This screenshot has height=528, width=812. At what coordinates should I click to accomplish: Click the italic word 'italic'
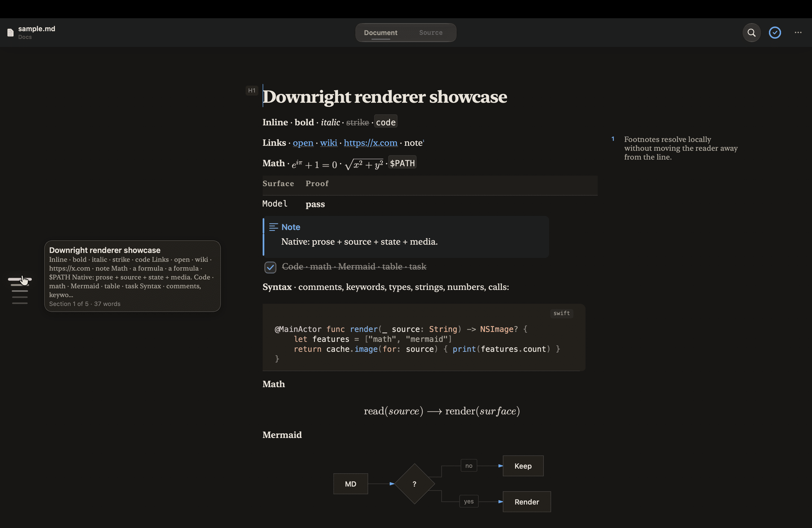pyautogui.click(x=330, y=122)
